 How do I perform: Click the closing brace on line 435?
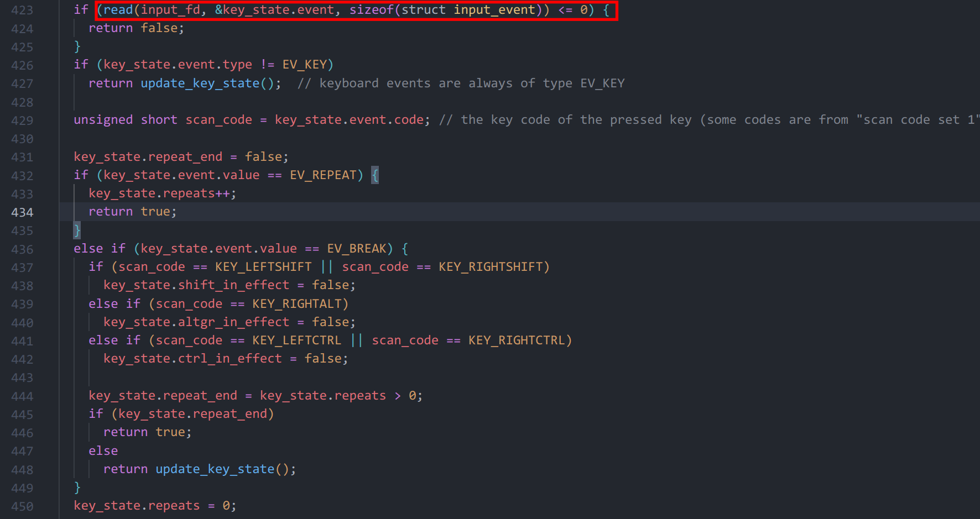click(77, 230)
